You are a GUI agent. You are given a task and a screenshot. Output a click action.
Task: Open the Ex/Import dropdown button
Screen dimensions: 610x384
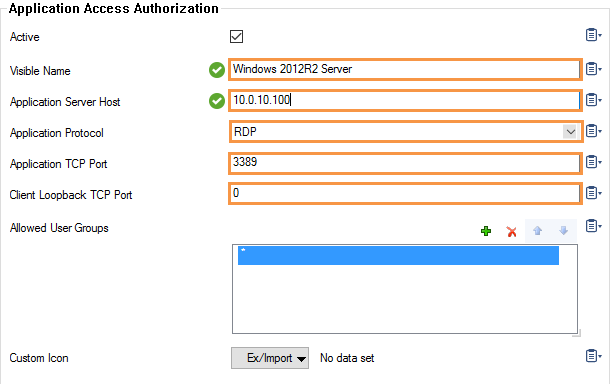click(x=270, y=358)
